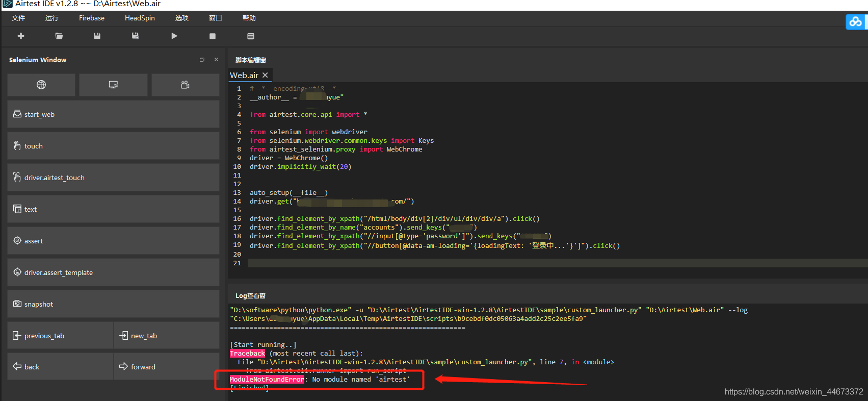Open a script with the folder icon

pos(59,36)
